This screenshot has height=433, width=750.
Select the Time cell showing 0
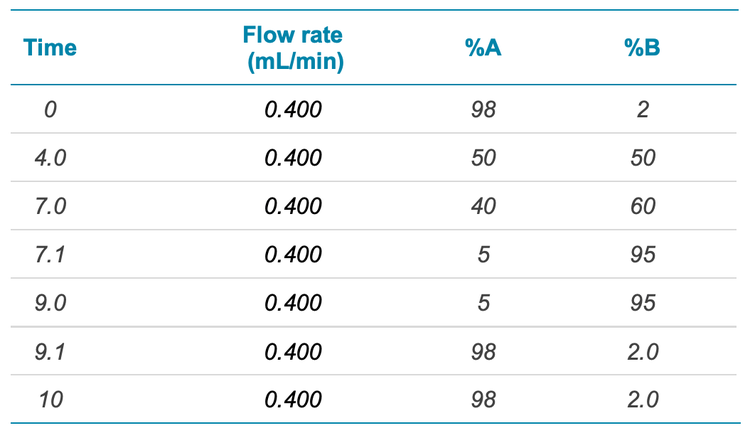50,109
